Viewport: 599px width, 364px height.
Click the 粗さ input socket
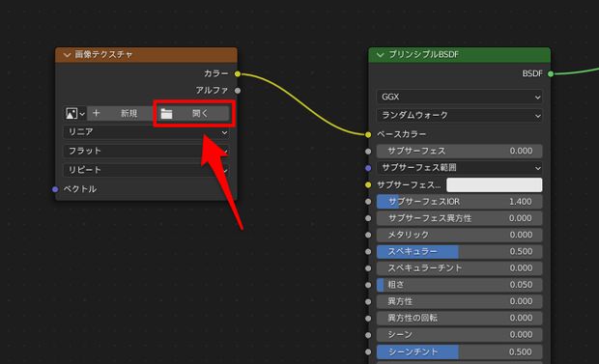pos(368,286)
